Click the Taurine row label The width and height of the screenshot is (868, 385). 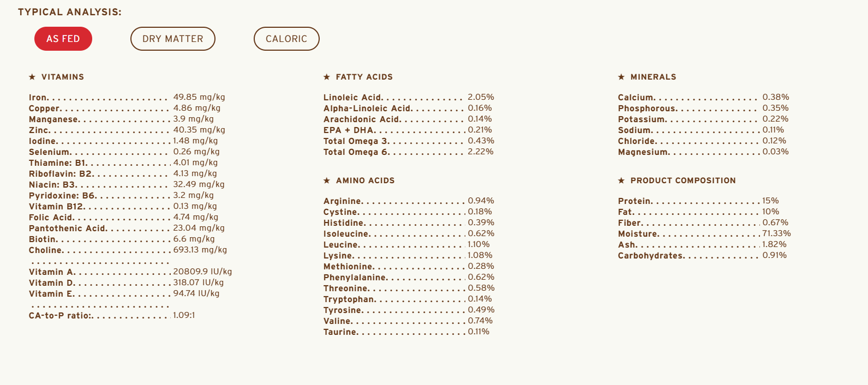click(340, 332)
